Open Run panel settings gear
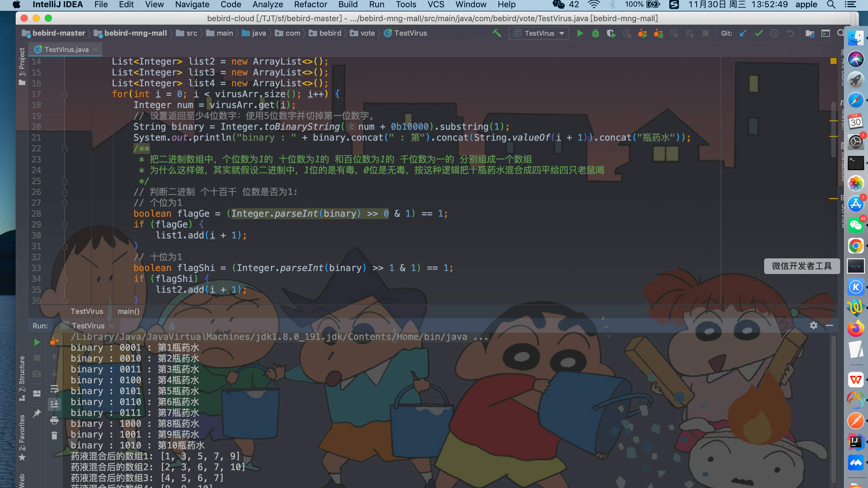868x488 pixels. tap(813, 325)
